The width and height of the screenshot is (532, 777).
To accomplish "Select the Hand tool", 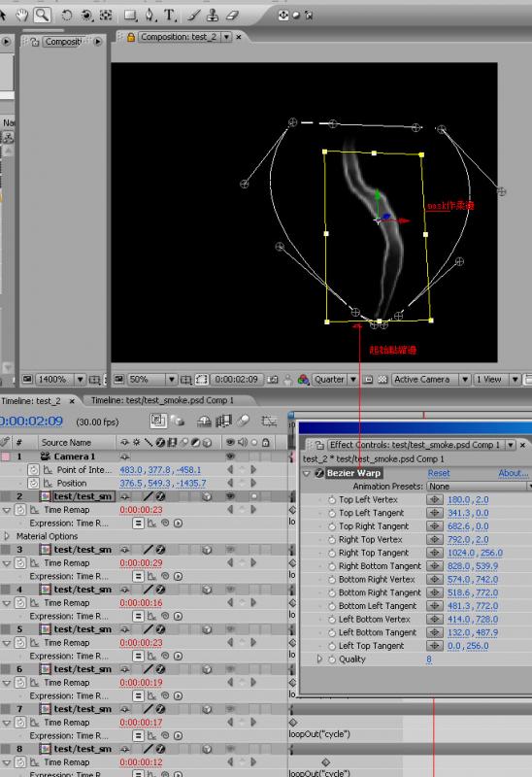I will click(21, 15).
